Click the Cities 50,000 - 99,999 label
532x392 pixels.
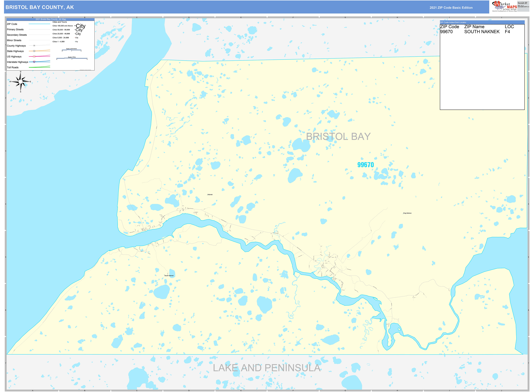(x=61, y=30)
